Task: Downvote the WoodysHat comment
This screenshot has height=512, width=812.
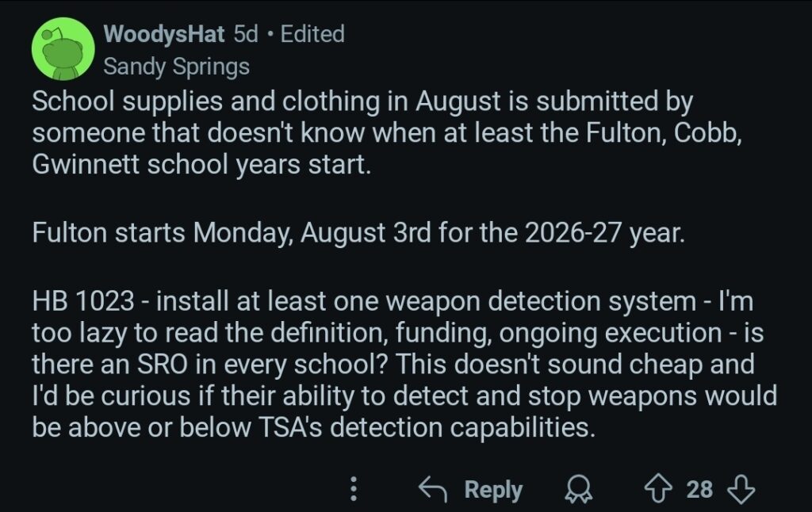Action: (x=741, y=489)
